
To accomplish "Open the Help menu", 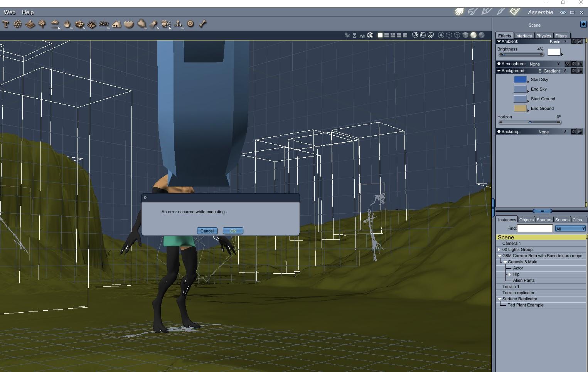I will click(28, 12).
